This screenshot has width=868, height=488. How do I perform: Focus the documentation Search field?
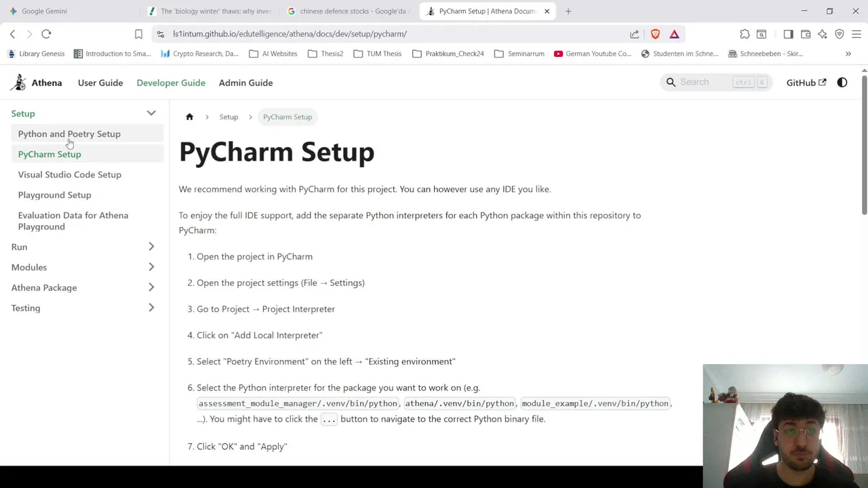716,82
